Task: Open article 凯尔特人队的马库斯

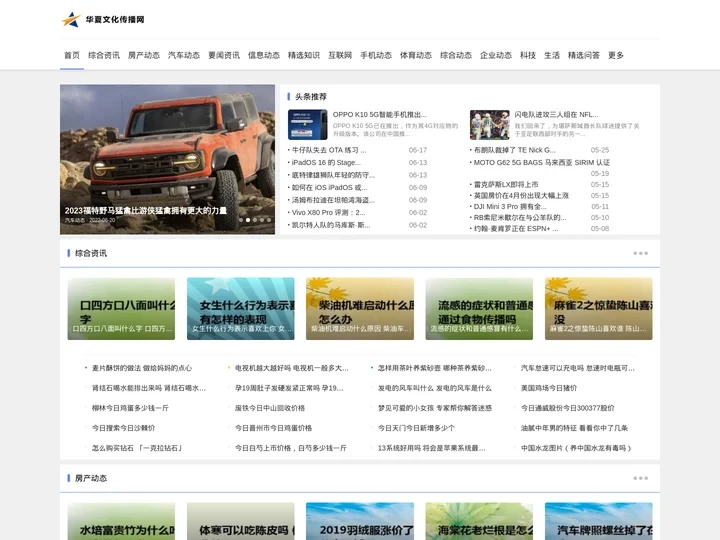Action: click(x=331, y=225)
